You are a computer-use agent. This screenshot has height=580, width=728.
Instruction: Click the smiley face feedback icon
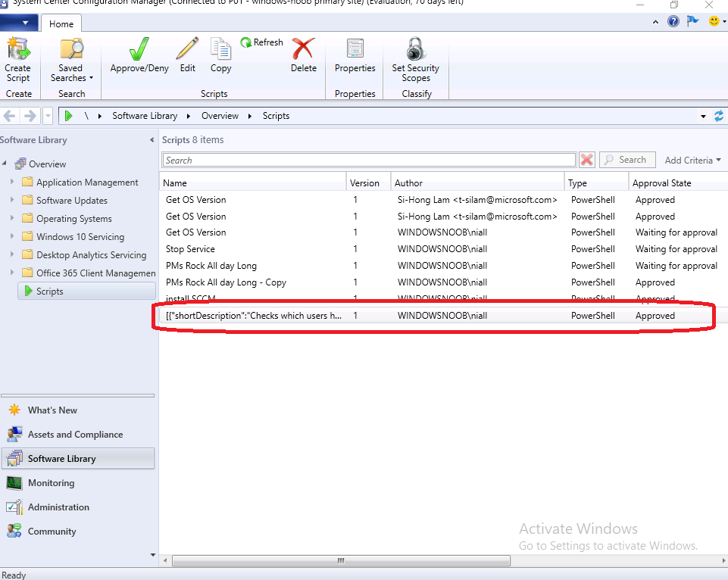click(714, 21)
